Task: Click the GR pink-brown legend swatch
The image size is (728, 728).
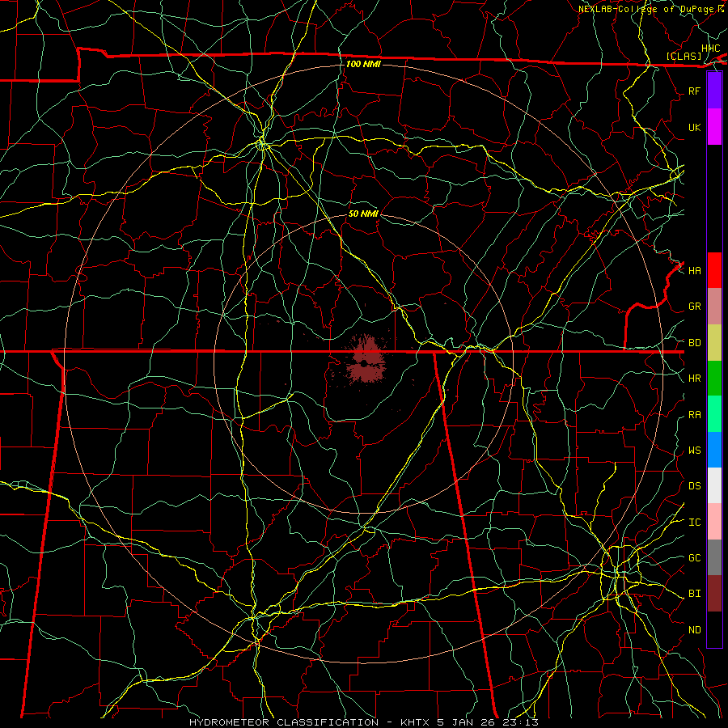Action: pos(714,307)
